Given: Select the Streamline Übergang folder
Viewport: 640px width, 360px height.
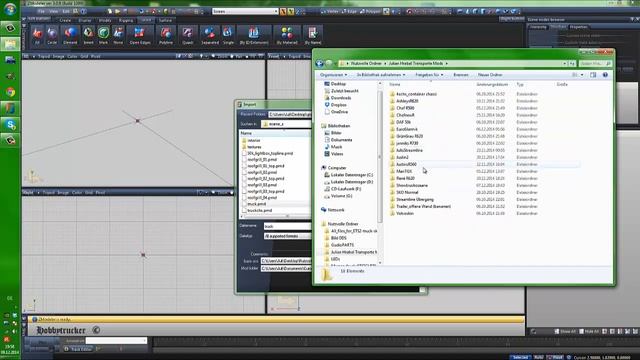Looking at the screenshot, I should (x=414, y=200).
